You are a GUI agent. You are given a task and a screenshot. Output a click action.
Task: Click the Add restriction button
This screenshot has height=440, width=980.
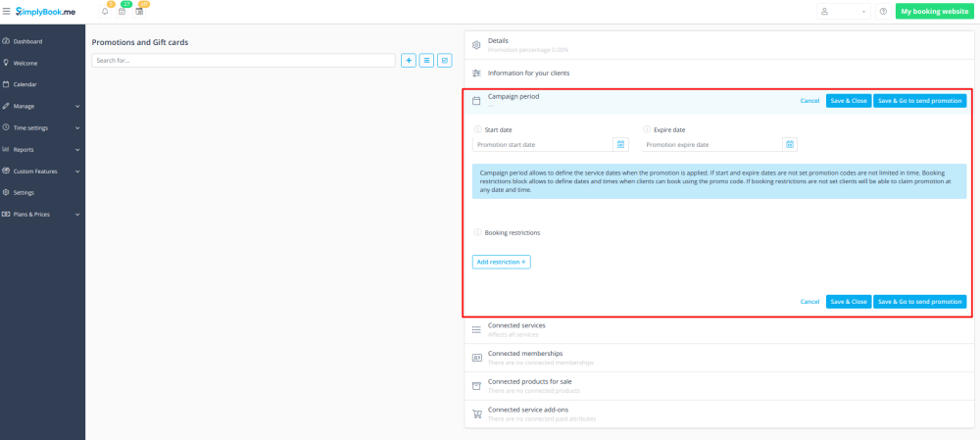point(501,262)
